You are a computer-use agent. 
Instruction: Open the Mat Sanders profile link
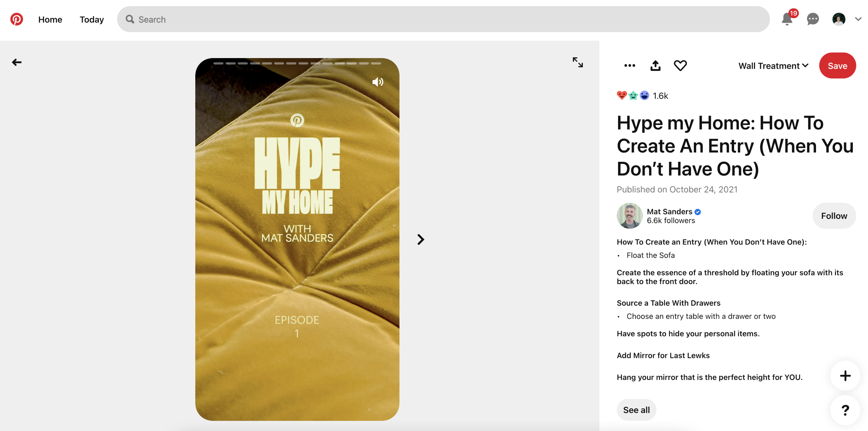[669, 211]
